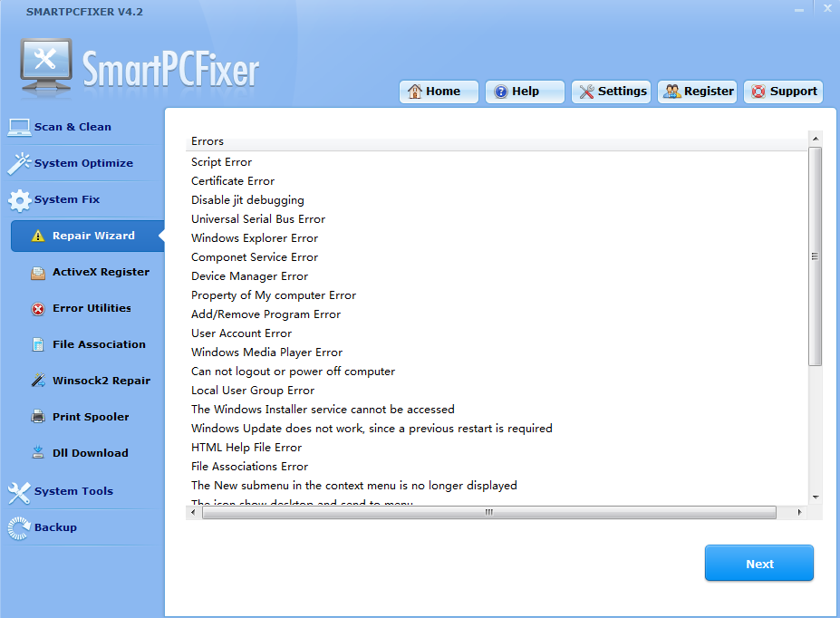Image resolution: width=840 pixels, height=618 pixels.
Task: Click the SmartPCFixer monitor logo
Action: pos(46,66)
